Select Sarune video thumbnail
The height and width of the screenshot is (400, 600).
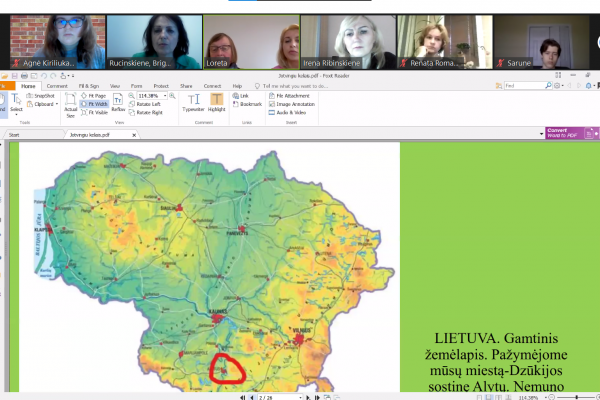point(542,42)
